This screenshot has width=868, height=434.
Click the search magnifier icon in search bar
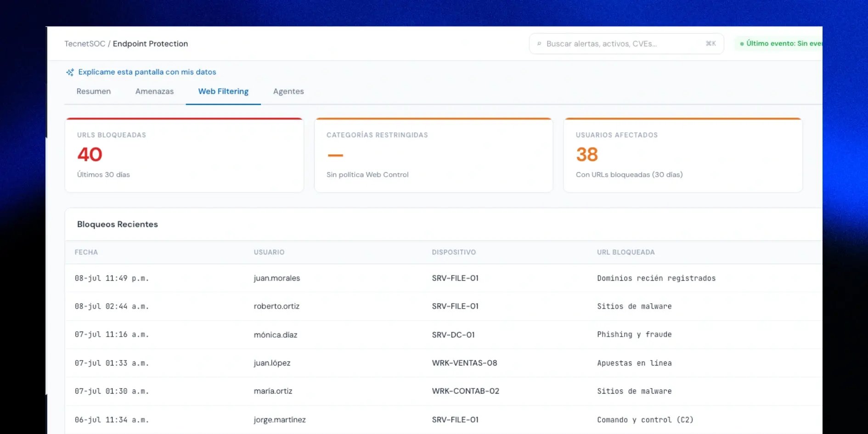click(x=539, y=44)
